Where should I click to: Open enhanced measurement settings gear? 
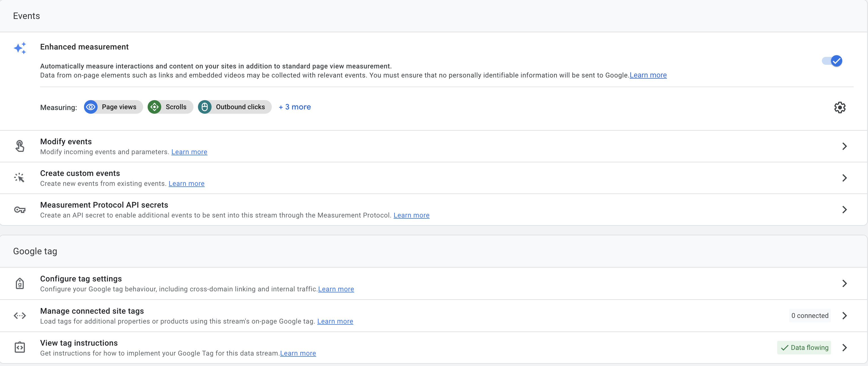[840, 107]
